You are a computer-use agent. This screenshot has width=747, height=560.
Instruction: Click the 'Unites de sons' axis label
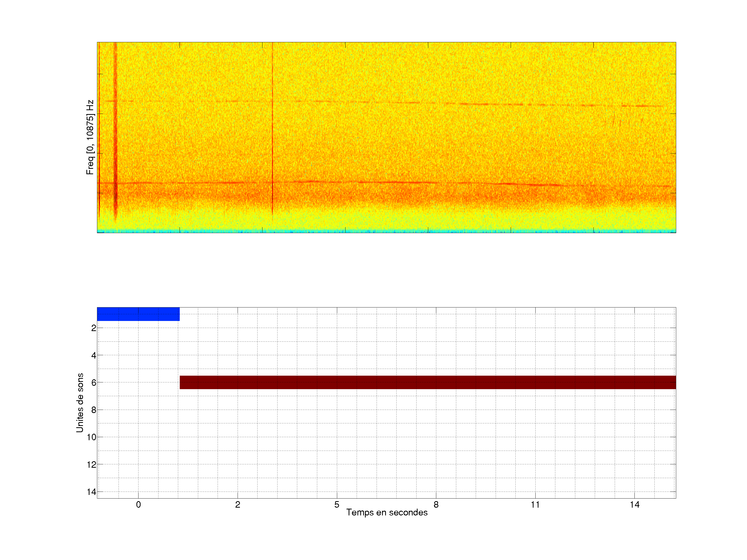(x=80, y=403)
